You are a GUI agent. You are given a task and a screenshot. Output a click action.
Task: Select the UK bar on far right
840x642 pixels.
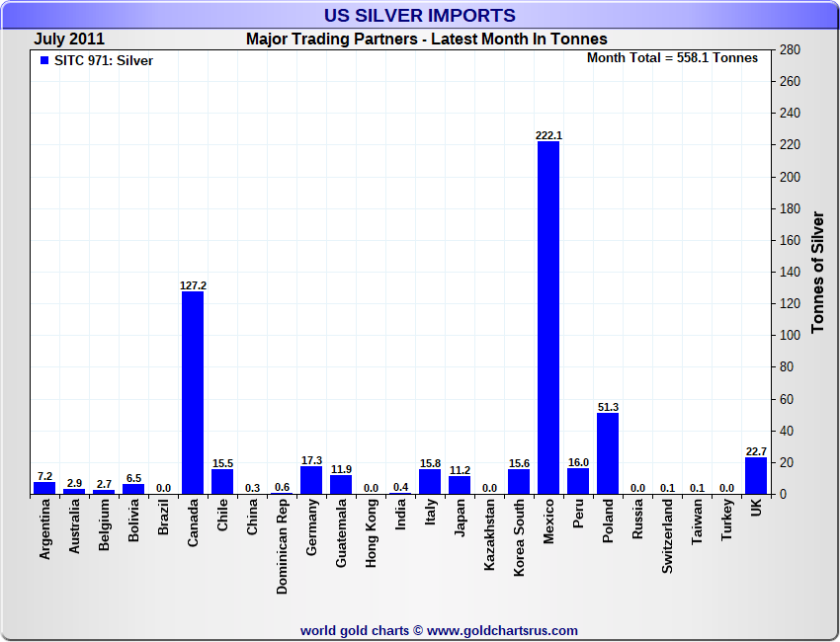[x=756, y=475]
